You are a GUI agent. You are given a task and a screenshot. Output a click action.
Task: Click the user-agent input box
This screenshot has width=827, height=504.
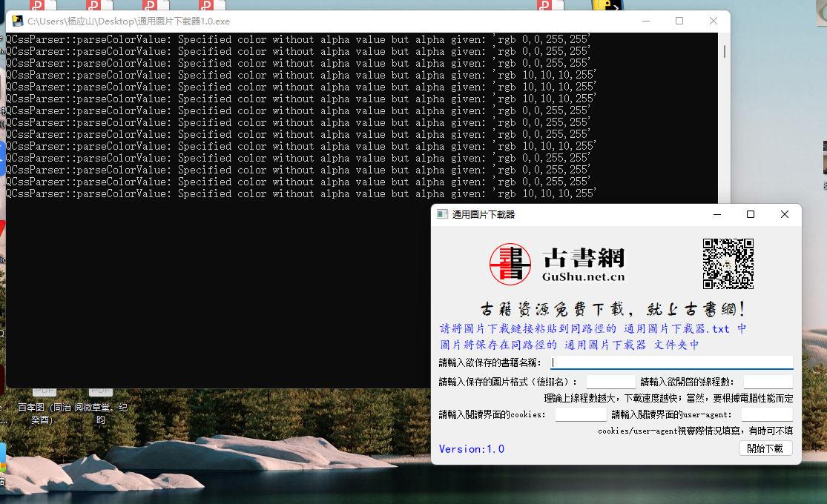768,414
